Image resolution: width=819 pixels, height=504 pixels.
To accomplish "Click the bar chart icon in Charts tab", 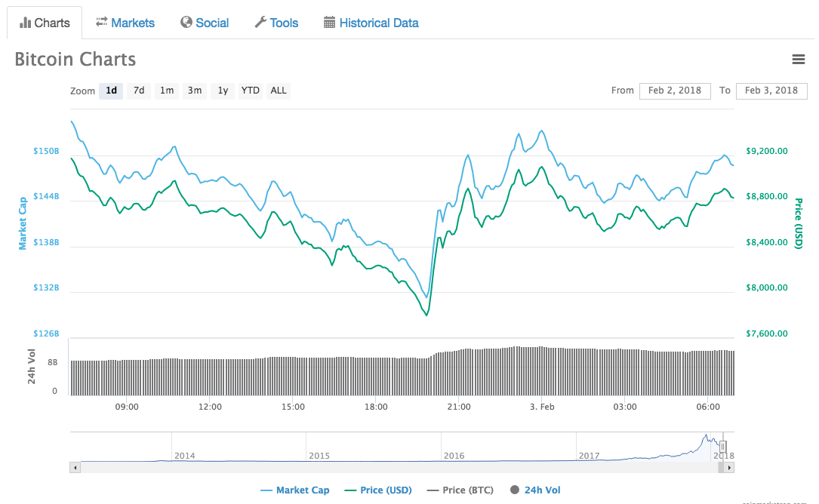I will [25, 23].
